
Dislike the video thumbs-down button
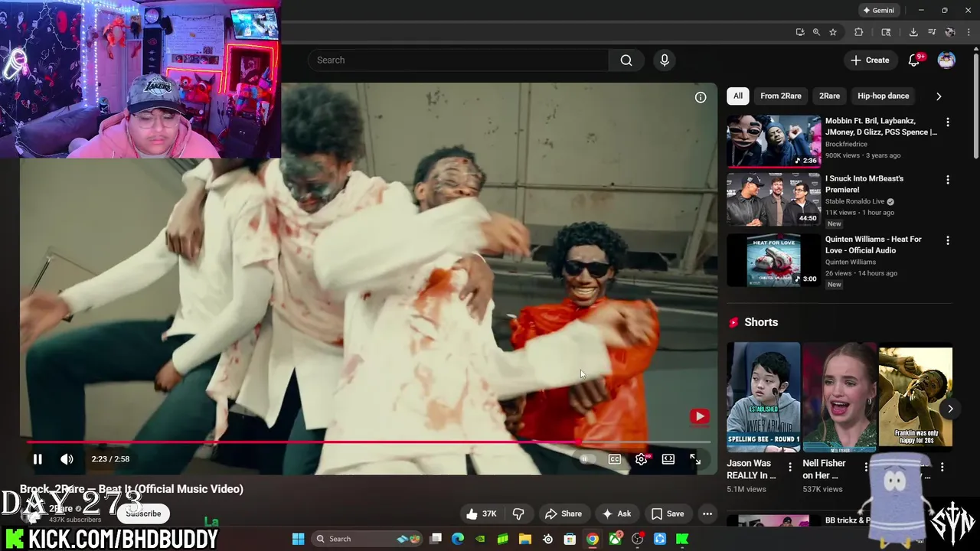[518, 514]
